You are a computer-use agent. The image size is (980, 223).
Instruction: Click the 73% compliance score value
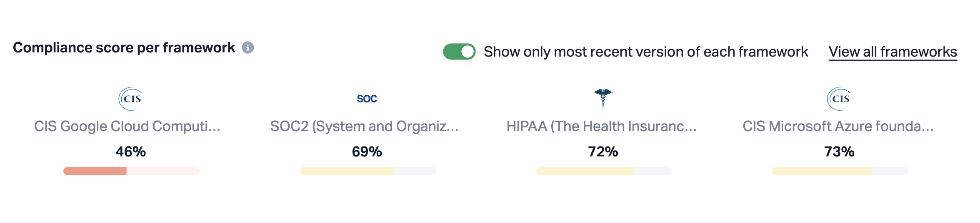pyautogui.click(x=839, y=151)
